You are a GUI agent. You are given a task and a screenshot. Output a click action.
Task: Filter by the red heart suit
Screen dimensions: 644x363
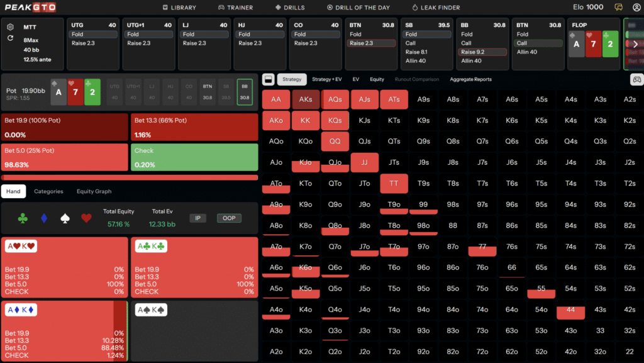(x=86, y=218)
